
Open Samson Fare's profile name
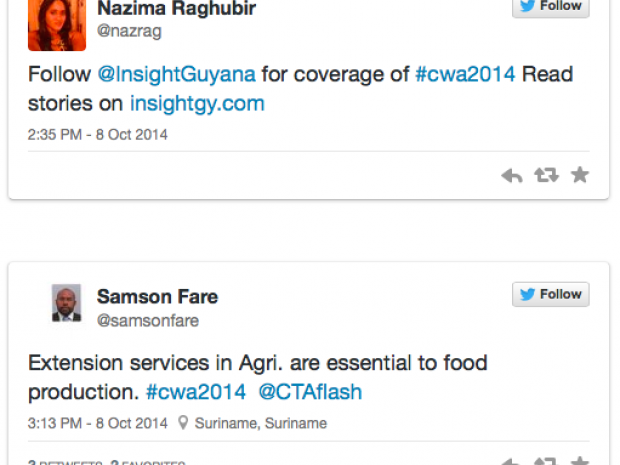(157, 296)
